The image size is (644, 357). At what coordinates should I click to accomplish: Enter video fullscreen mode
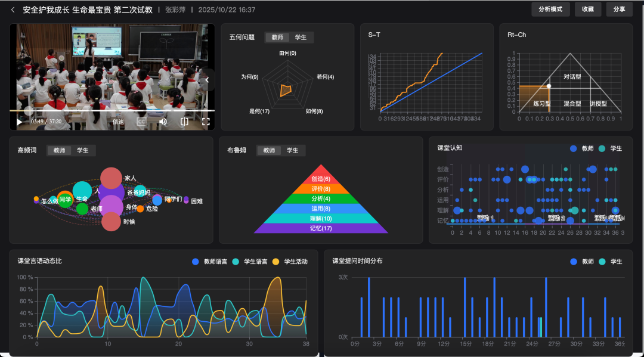coord(206,122)
